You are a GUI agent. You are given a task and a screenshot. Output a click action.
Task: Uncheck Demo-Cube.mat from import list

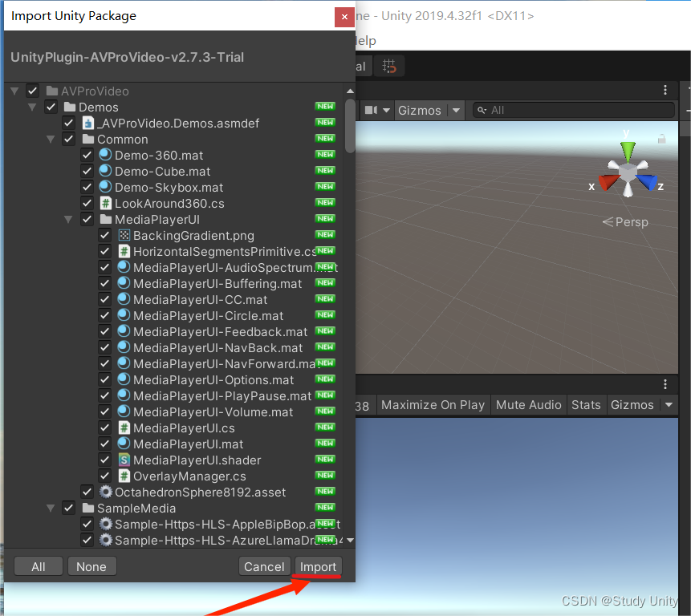pos(87,170)
